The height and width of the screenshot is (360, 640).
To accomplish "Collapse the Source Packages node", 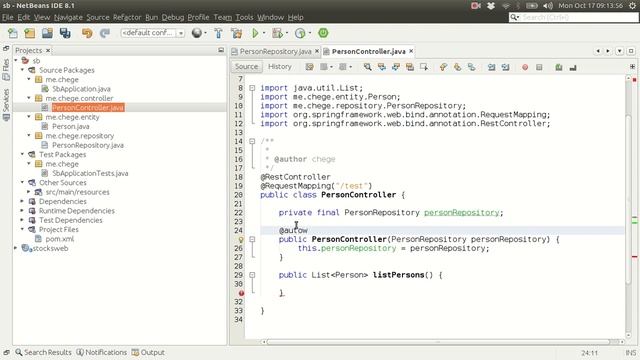I will point(22,70).
